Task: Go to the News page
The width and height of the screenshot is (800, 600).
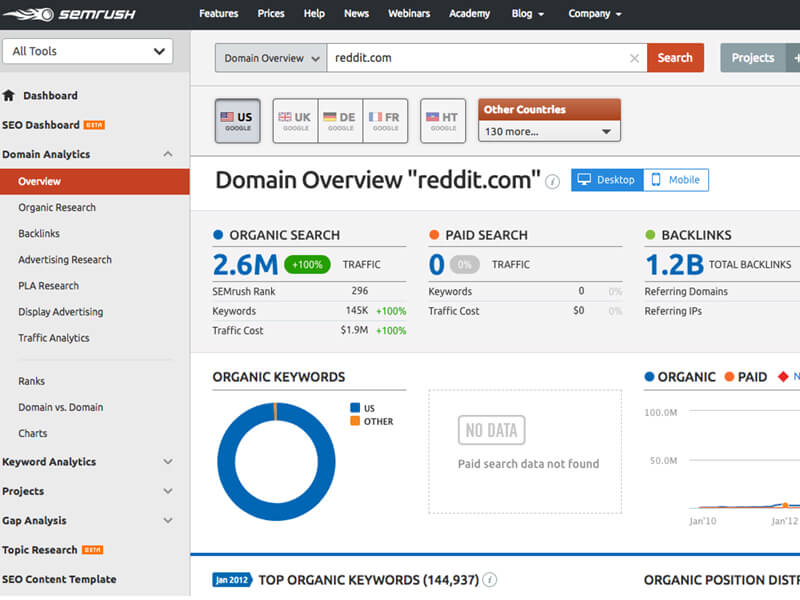Action: pyautogui.click(x=356, y=14)
